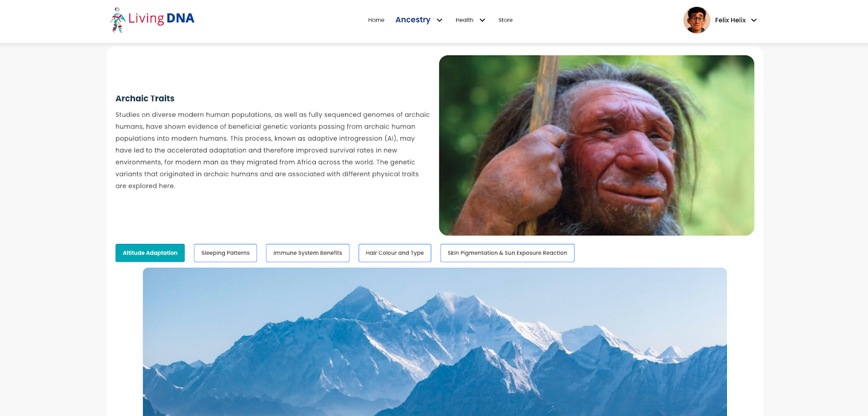Open the Health navigation item

point(464,20)
